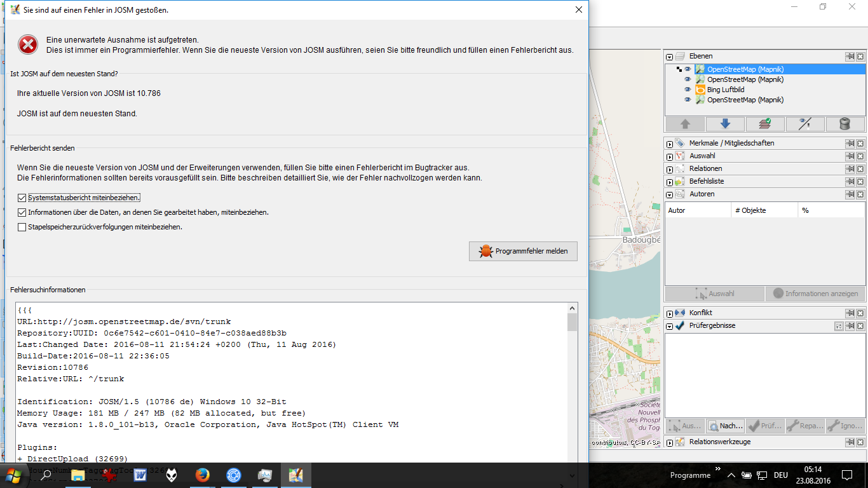Delete the selected layer using trash icon

(x=844, y=124)
